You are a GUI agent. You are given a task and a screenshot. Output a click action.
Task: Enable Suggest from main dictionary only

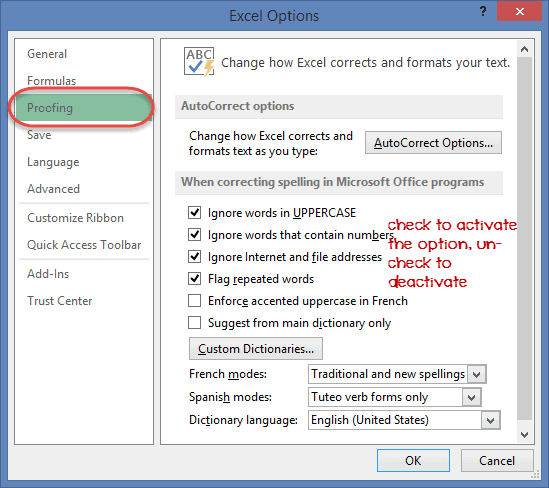tap(195, 323)
